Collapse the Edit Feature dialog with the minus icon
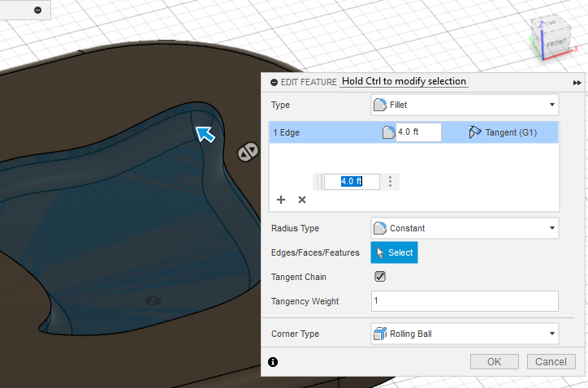588x388 pixels. coord(275,82)
